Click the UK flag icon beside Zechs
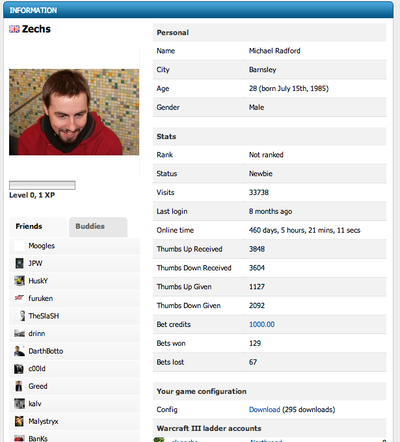 pos(14,29)
